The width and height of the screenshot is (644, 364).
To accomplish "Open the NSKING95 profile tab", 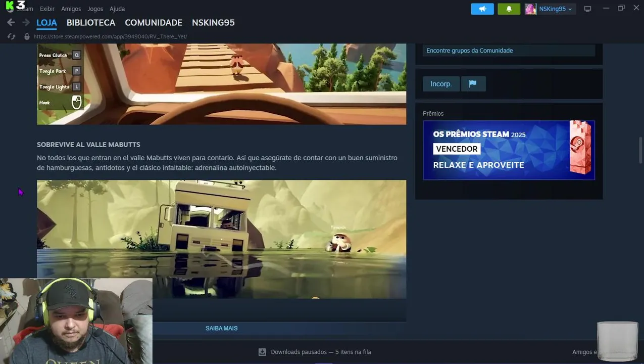I will (213, 23).
